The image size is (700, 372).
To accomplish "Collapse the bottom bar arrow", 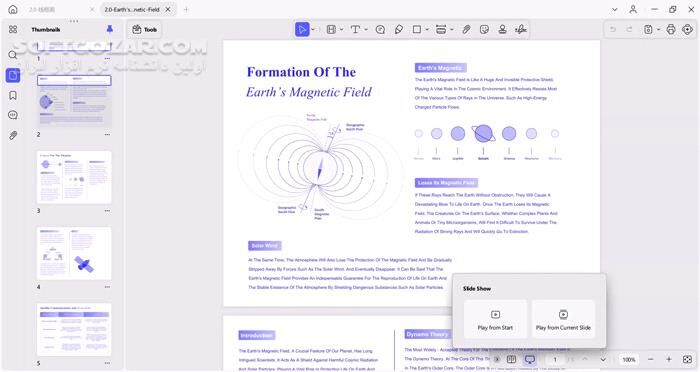I will [497, 359].
